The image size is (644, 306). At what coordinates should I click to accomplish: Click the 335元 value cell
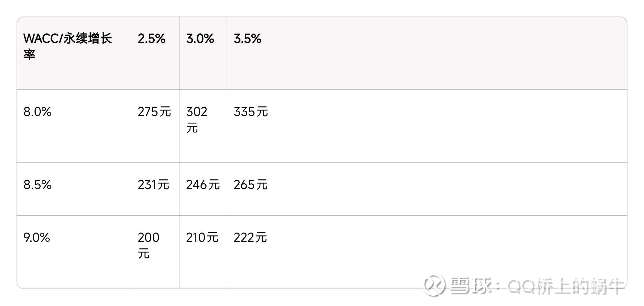coord(251,112)
